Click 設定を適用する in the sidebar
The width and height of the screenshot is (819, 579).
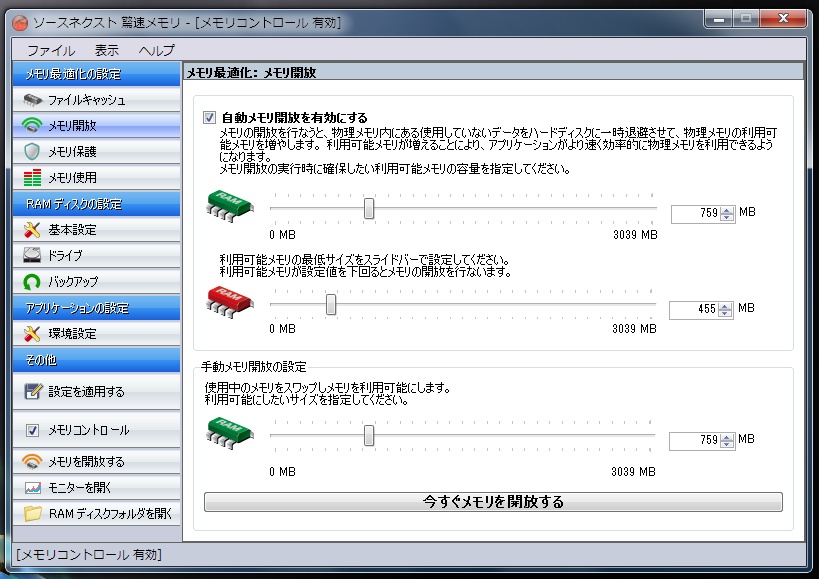[x=97, y=391]
